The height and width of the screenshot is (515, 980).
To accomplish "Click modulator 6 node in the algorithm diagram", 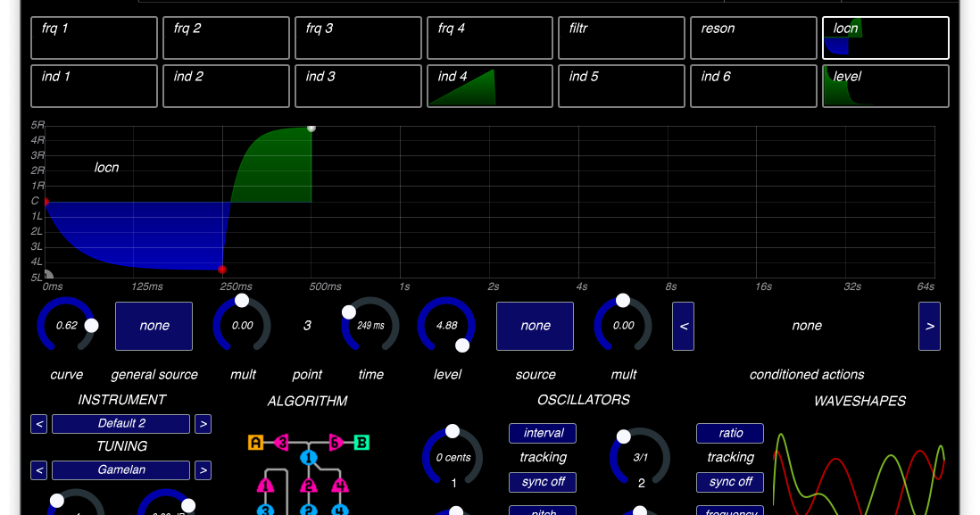I will [335, 442].
